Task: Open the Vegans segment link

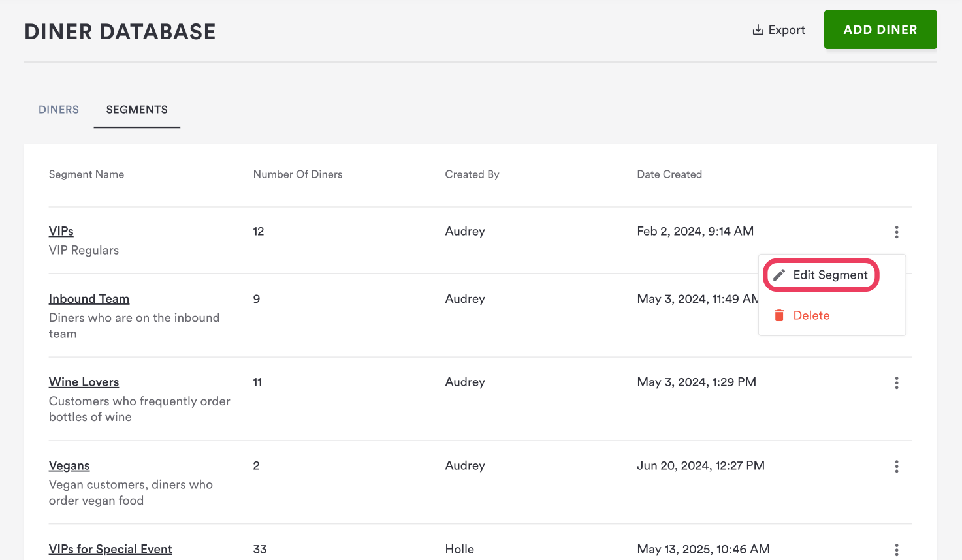Action: pyautogui.click(x=69, y=465)
